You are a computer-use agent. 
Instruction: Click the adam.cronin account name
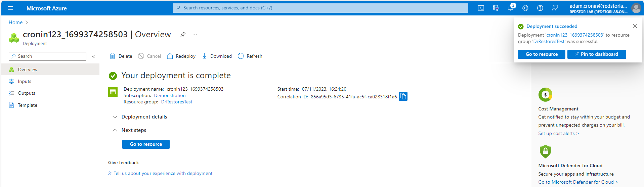(x=598, y=6)
